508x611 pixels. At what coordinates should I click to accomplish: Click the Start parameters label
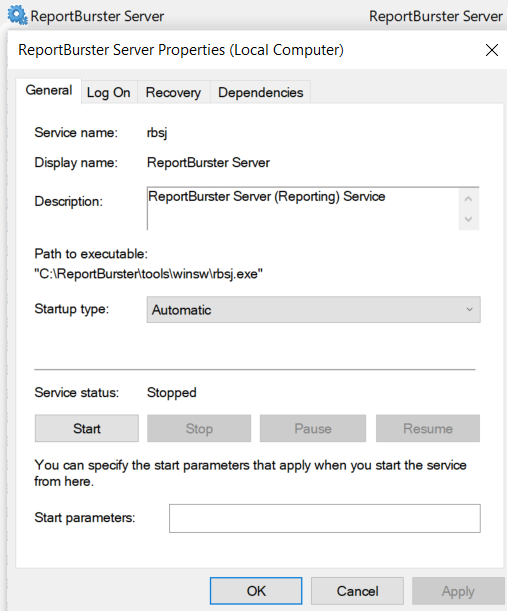[x=85, y=517]
